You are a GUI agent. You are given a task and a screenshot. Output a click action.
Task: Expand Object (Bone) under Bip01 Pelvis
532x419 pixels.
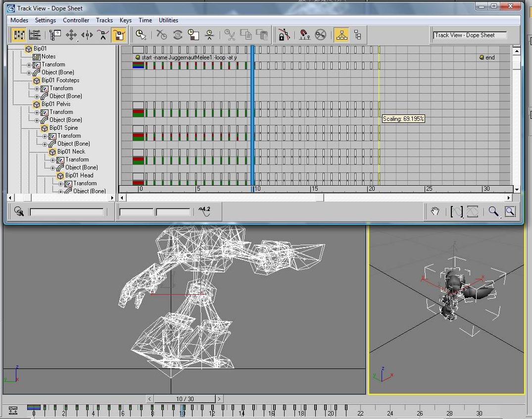click(37, 120)
